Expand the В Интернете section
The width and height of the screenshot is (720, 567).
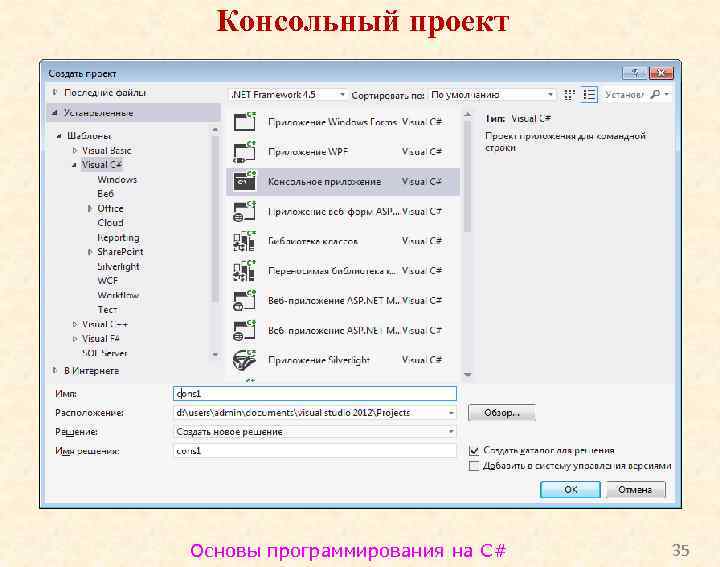[55, 370]
